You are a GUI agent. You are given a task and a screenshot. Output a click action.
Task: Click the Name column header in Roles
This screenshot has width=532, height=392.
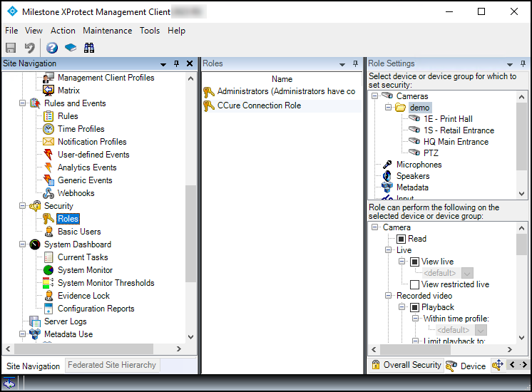[x=282, y=79]
